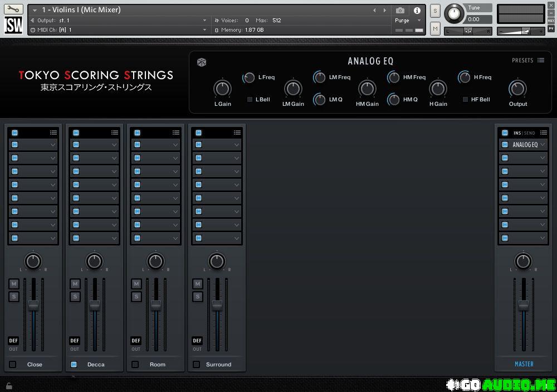Solo the Close mic channel
Viewport: 557px width, 392px height.
click(14, 296)
